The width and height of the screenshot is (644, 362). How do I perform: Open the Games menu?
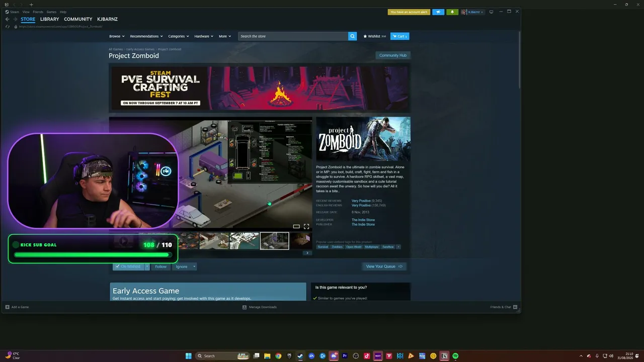pos(51,12)
